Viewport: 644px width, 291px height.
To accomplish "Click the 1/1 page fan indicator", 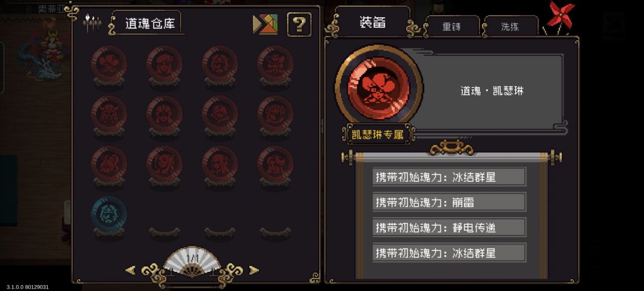I will point(192,262).
